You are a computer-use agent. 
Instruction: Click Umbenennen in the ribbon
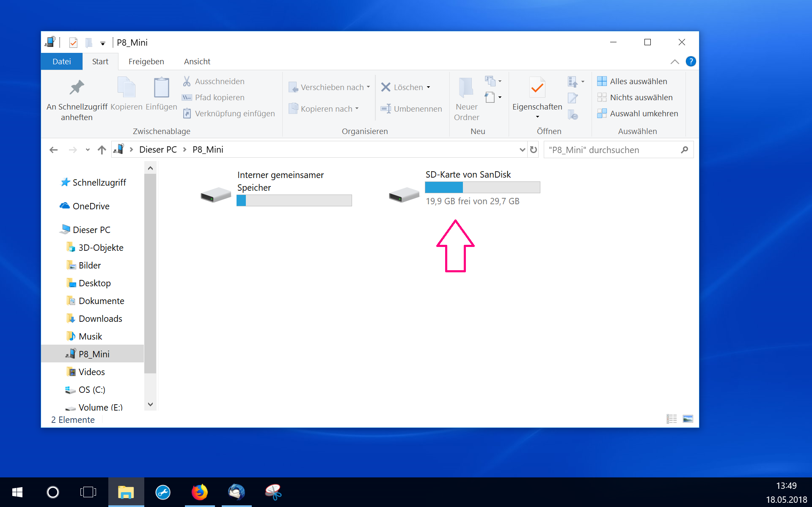click(x=411, y=109)
